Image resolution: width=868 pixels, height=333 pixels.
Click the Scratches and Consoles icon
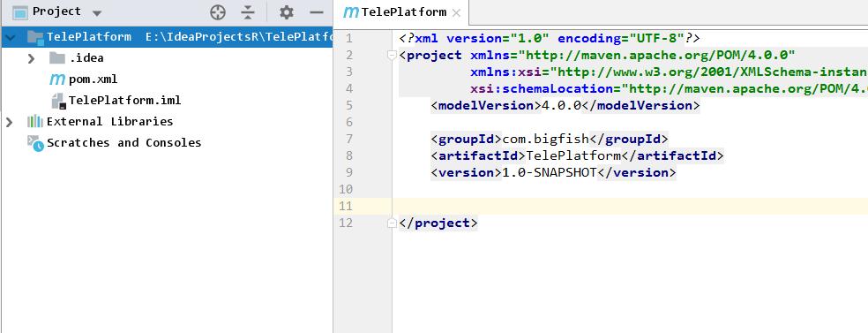(35, 143)
